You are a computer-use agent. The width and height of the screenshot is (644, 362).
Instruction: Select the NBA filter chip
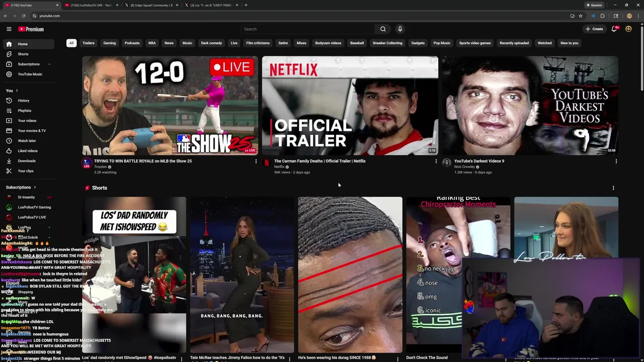(x=152, y=43)
